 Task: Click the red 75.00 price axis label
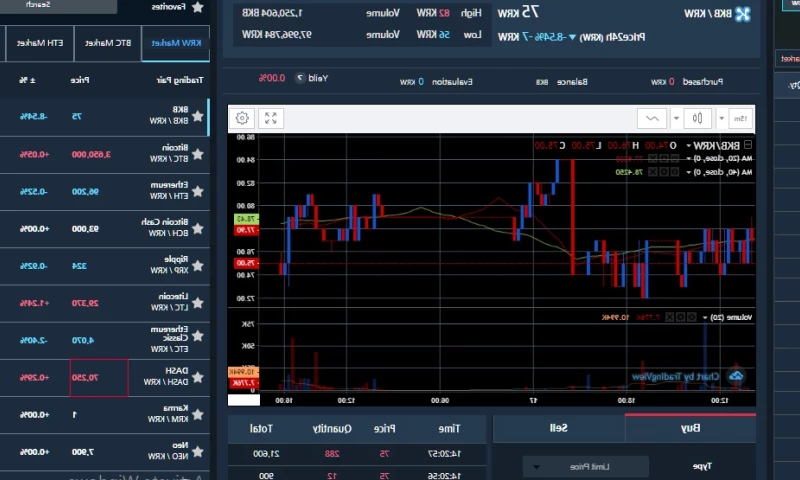(x=246, y=263)
